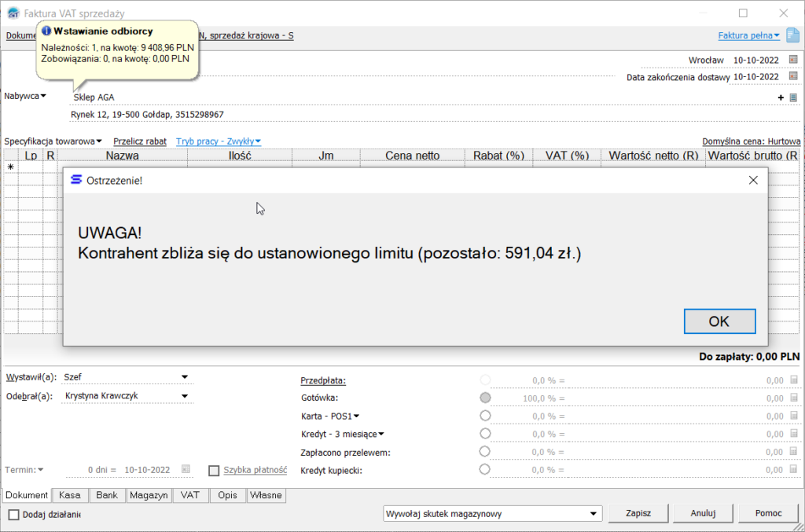Viewport: 805px width, 532px height.
Task: Click the plus icon to add buyer
Action: [781, 97]
